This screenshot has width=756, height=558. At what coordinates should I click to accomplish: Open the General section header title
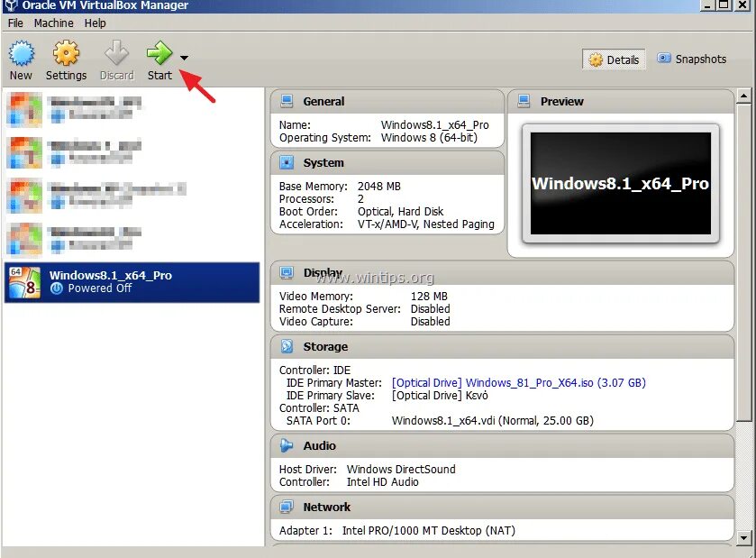(x=324, y=101)
